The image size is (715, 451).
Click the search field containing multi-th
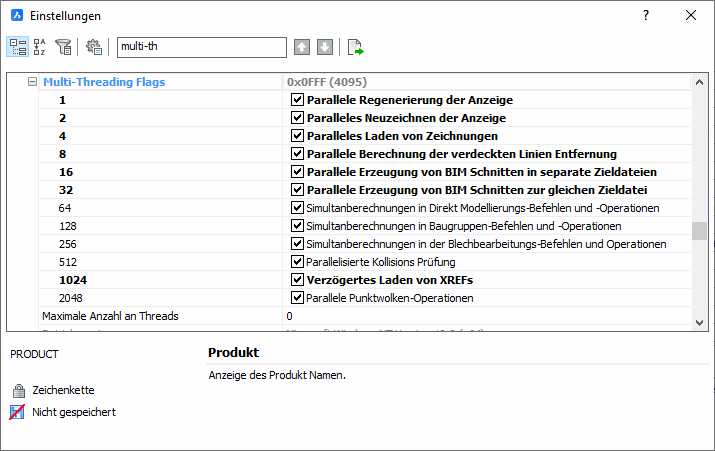point(202,47)
